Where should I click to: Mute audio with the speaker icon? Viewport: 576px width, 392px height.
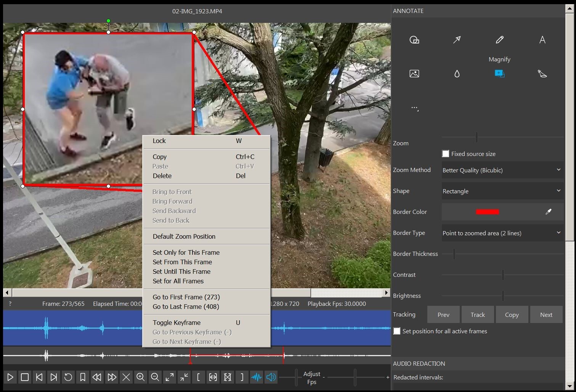tap(271, 377)
